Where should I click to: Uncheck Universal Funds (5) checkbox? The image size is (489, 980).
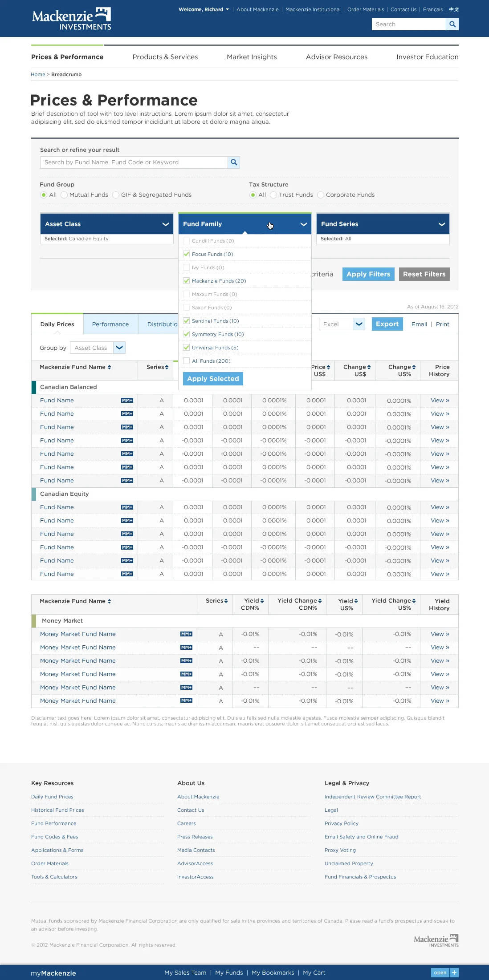(x=187, y=348)
